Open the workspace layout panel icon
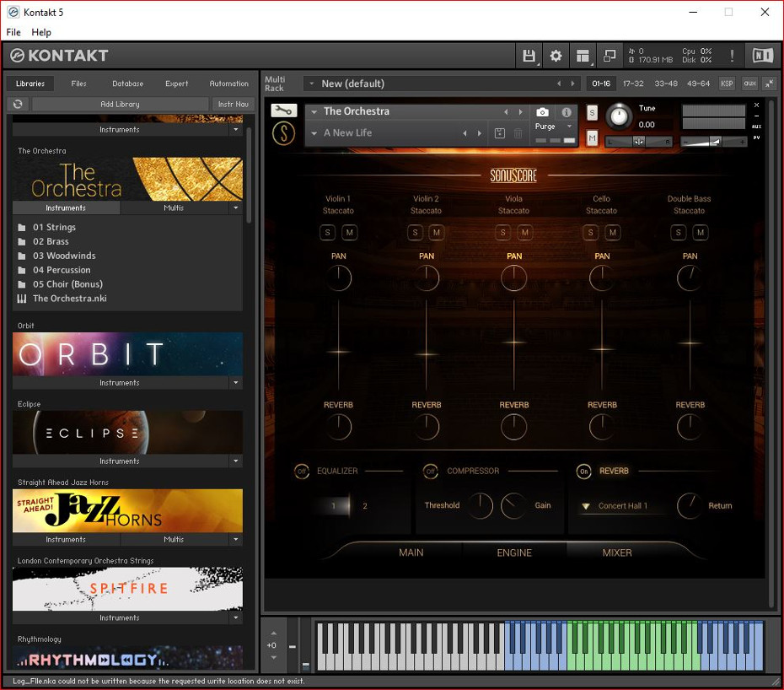Image resolution: width=784 pixels, height=690 pixels. point(583,56)
